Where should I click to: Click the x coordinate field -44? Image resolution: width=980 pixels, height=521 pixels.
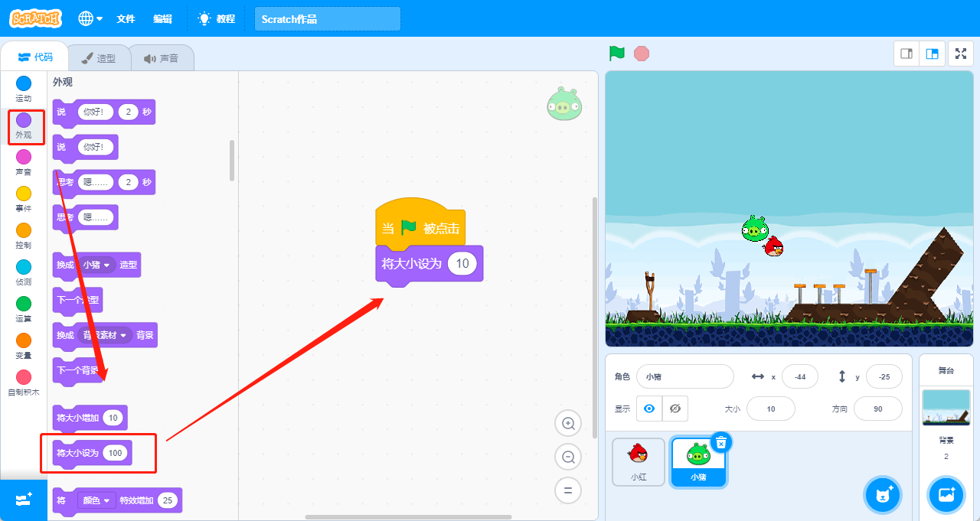(x=800, y=376)
